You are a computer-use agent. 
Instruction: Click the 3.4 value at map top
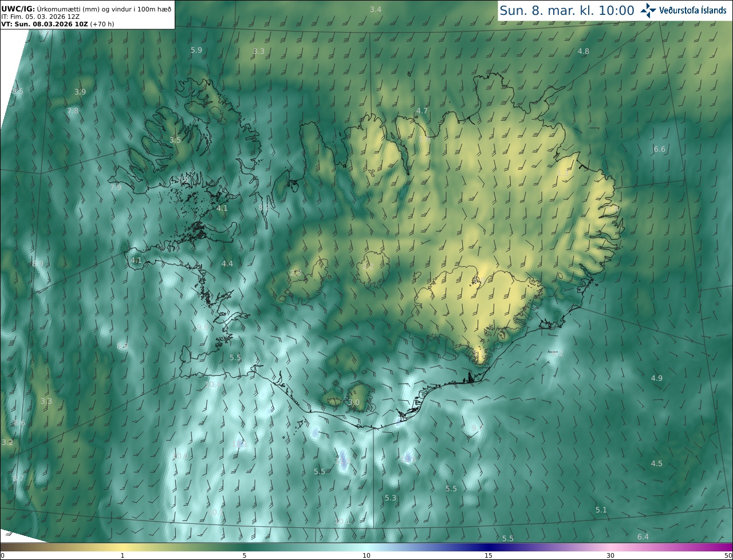[376, 9]
